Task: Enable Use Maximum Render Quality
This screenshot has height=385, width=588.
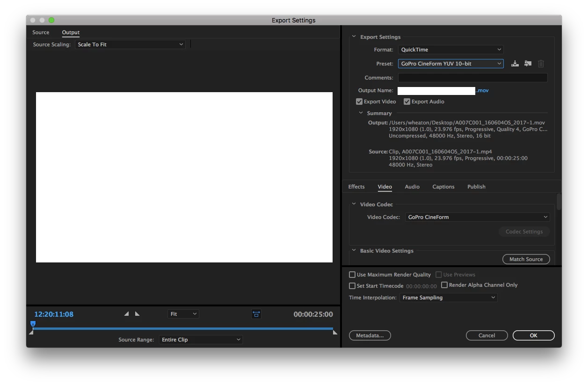Action: tap(352, 275)
